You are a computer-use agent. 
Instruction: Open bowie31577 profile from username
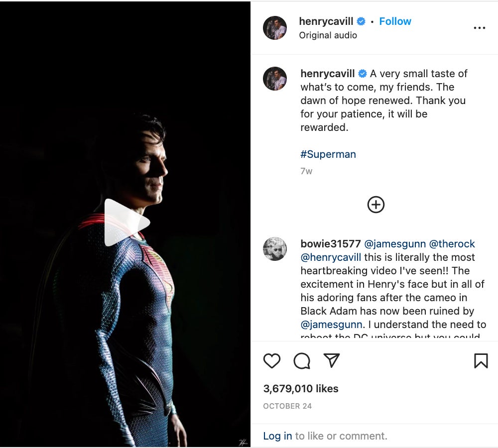click(331, 244)
